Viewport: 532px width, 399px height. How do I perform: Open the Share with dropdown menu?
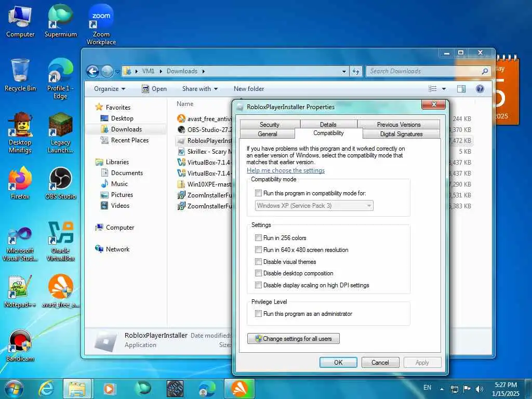point(200,89)
